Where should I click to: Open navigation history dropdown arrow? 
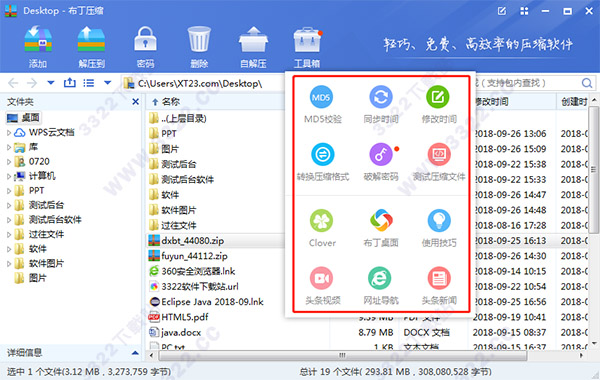(x=51, y=83)
